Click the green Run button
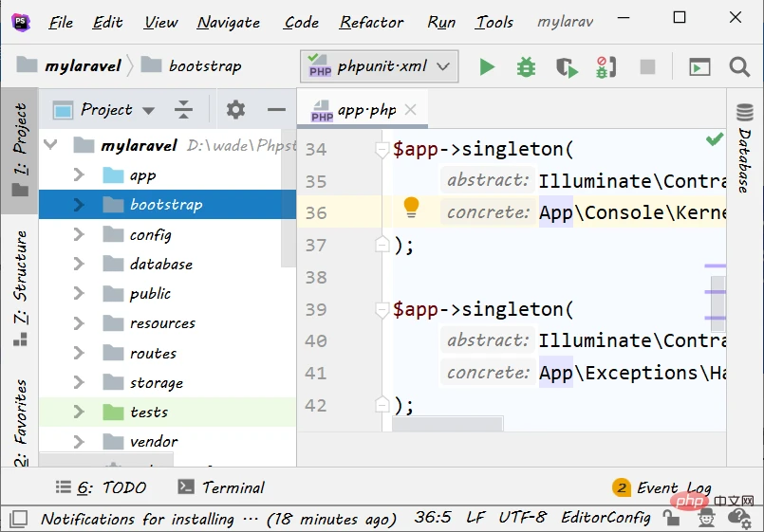The height and width of the screenshot is (532, 764). click(487, 66)
